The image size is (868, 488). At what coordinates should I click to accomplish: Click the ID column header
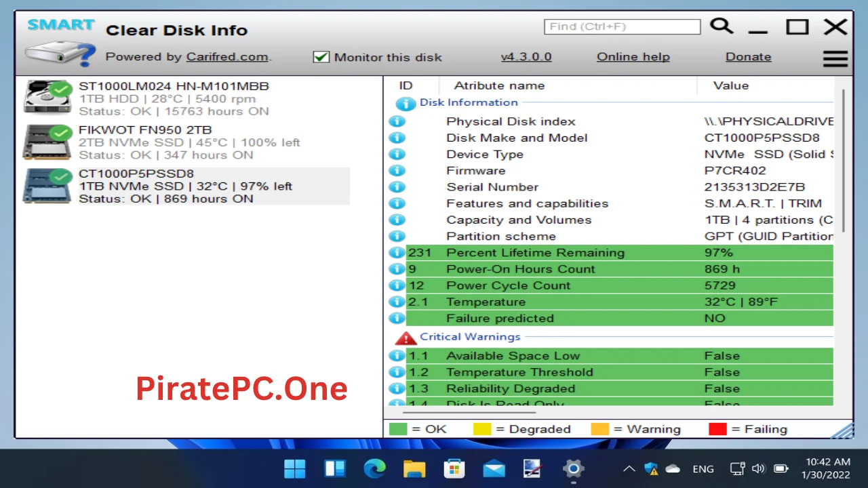406,85
